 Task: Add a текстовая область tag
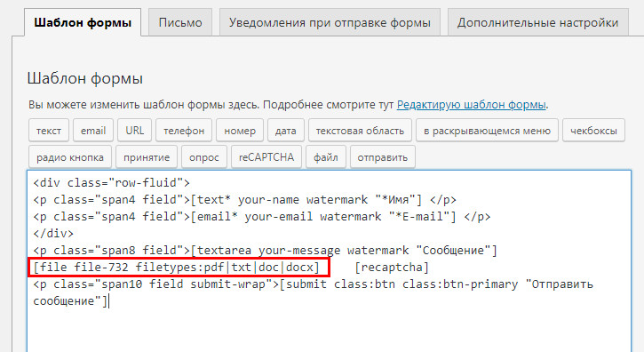point(360,131)
